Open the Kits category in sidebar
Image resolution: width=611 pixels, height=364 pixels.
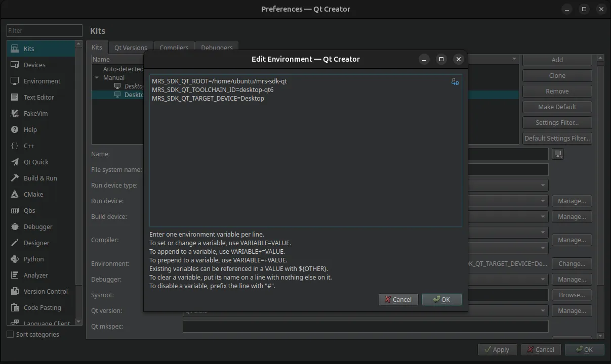pos(41,49)
